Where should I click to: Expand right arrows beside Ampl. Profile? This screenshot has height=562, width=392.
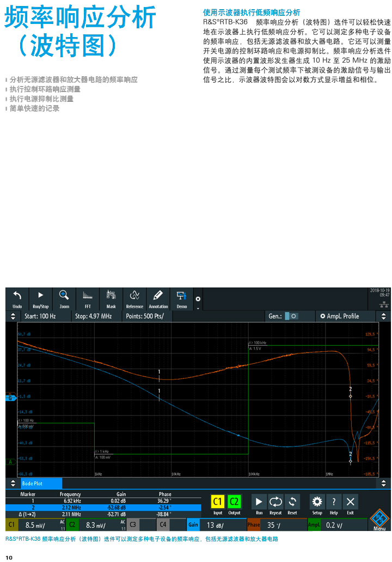click(383, 316)
